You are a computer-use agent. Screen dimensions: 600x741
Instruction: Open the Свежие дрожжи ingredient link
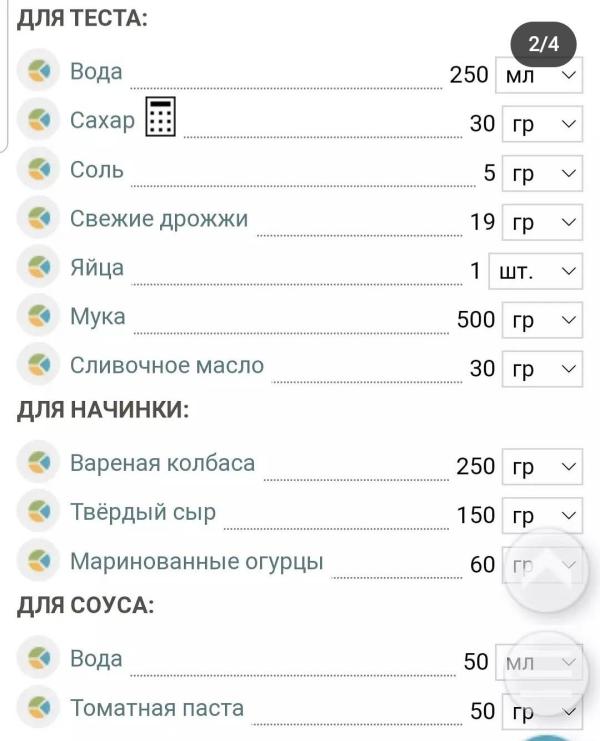tap(159, 219)
